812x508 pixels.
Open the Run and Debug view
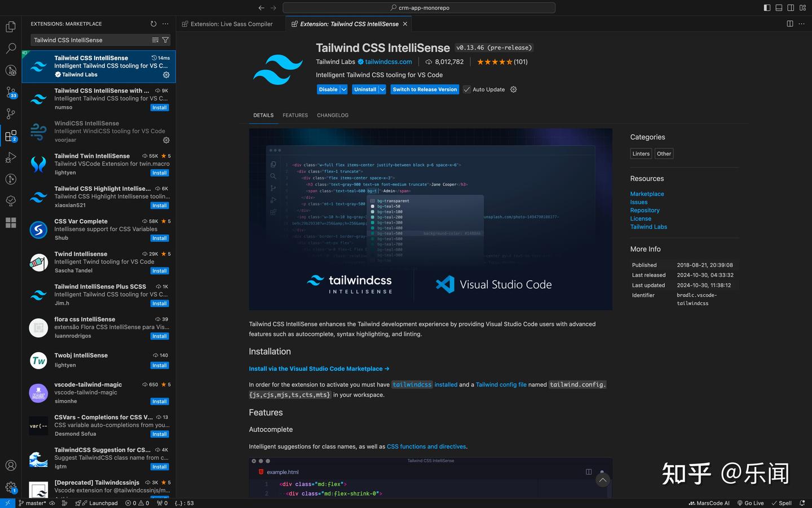11,157
